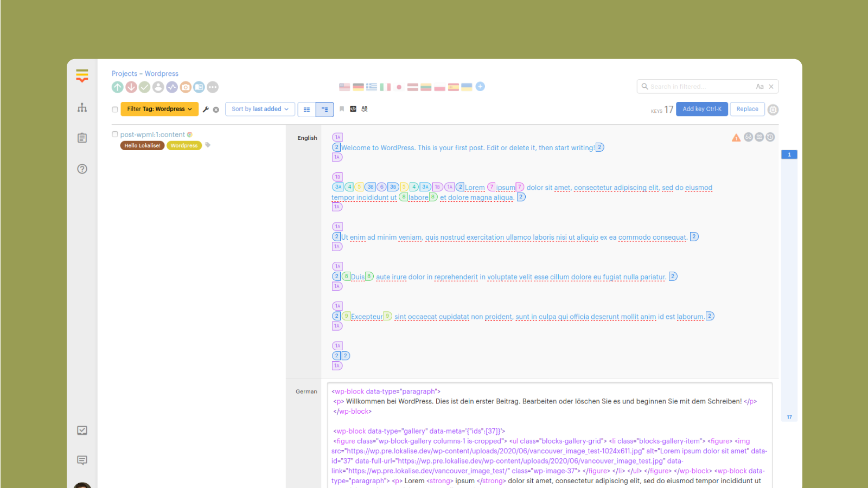Viewport: 868px width, 488px height.
Task: Open the blue glossary book icon
Action: click(199, 87)
